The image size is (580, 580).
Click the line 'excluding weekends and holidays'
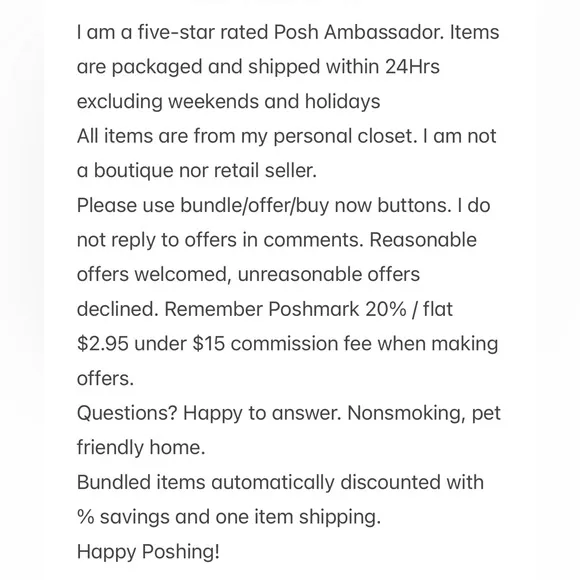(228, 102)
